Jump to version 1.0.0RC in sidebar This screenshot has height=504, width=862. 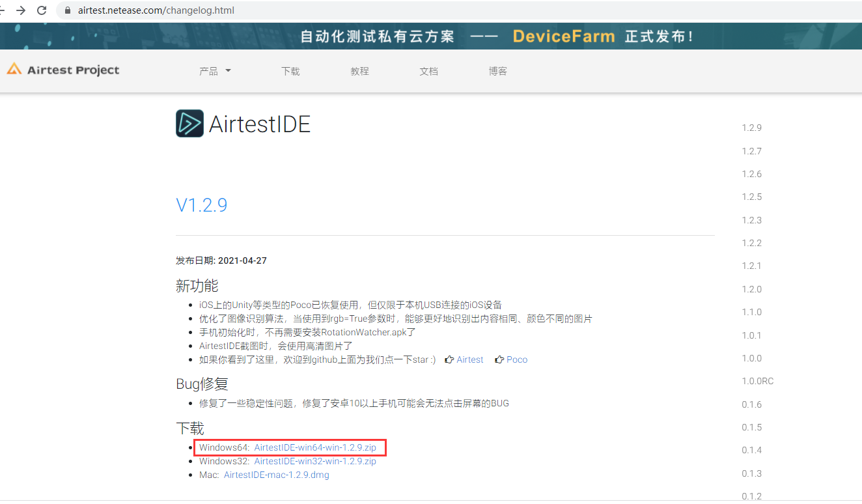point(758,381)
